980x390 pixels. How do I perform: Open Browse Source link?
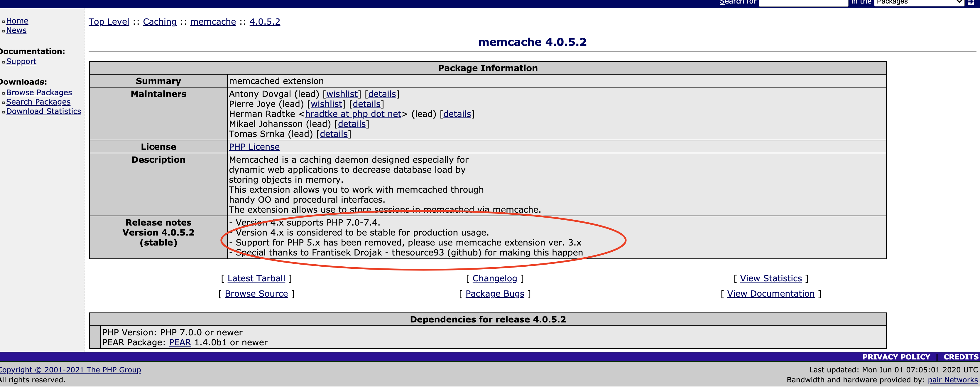(256, 294)
